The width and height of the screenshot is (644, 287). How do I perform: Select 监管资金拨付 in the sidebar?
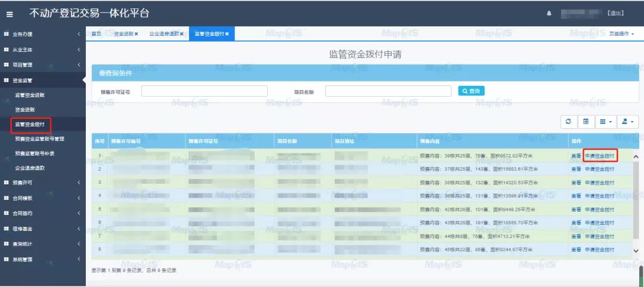pos(30,125)
